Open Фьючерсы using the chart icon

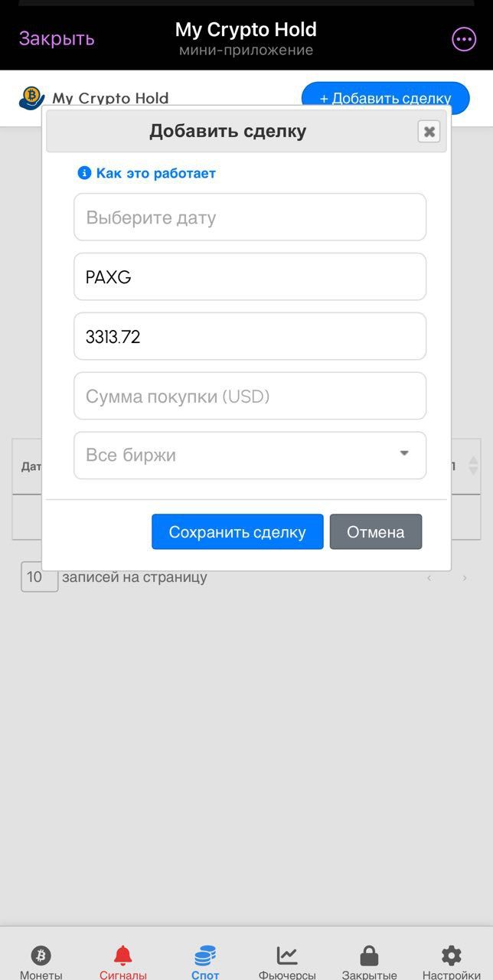(x=288, y=954)
